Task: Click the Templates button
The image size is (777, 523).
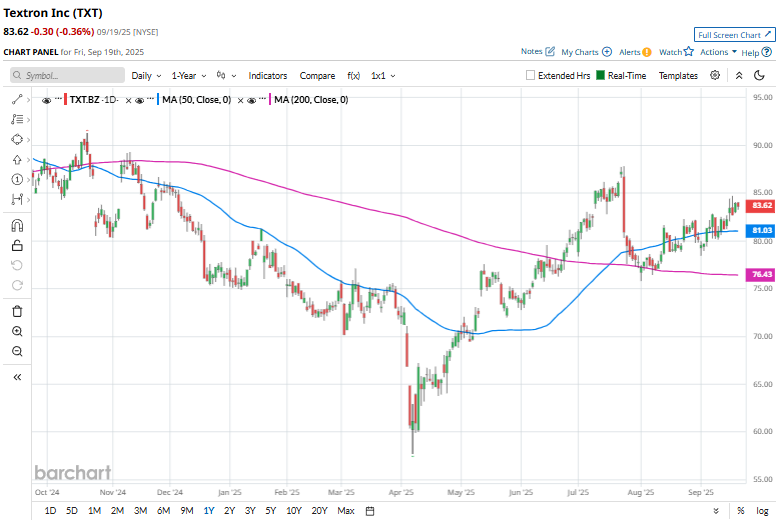Action: tap(678, 75)
